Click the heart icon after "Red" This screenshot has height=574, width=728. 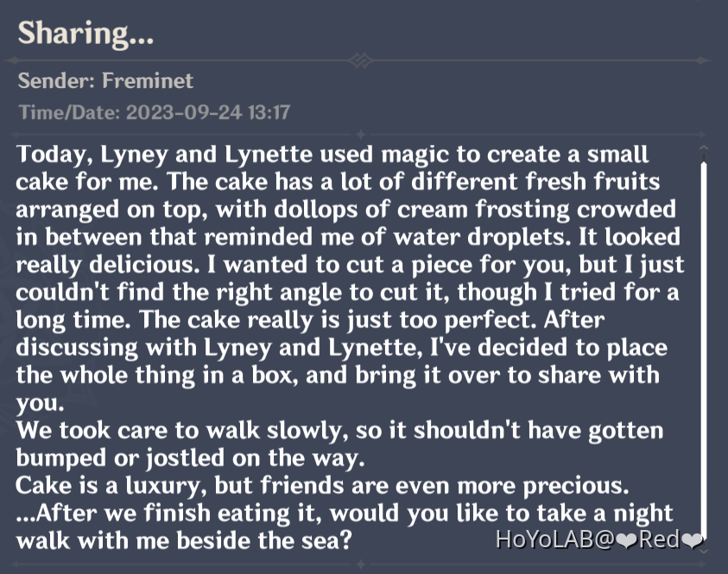(693, 541)
